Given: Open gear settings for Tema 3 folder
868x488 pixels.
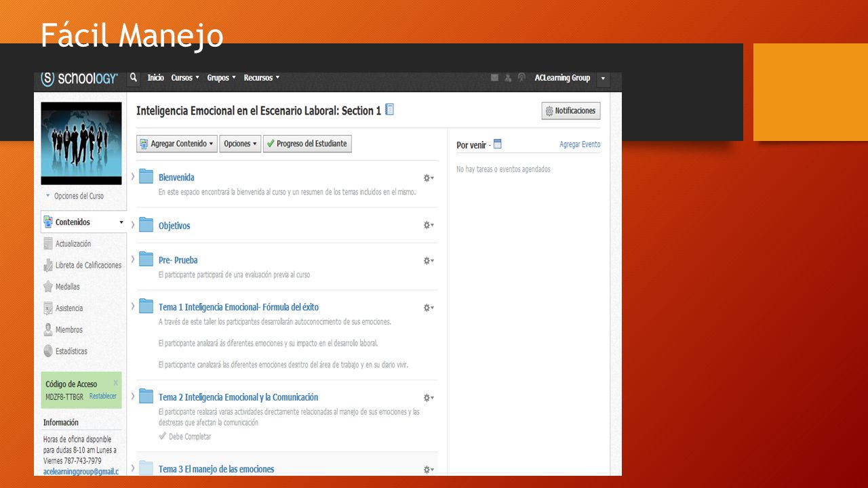Looking at the screenshot, I should click(x=429, y=469).
